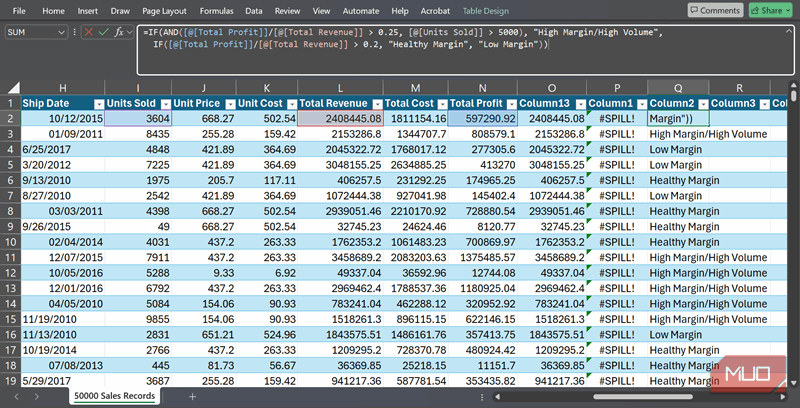Screen dimensions: 800x408
Task: Open Insert Function fx dialog
Action: pos(119,32)
